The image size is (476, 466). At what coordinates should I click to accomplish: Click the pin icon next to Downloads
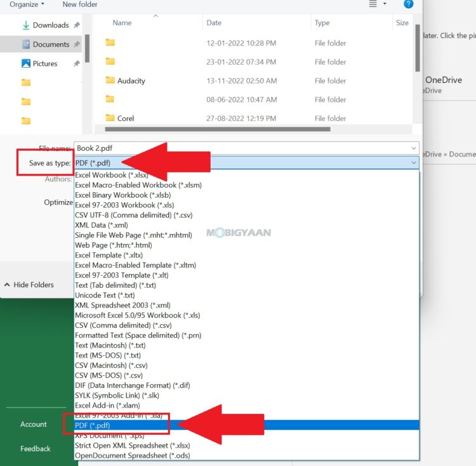pyautogui.click(x=77, y=25)
